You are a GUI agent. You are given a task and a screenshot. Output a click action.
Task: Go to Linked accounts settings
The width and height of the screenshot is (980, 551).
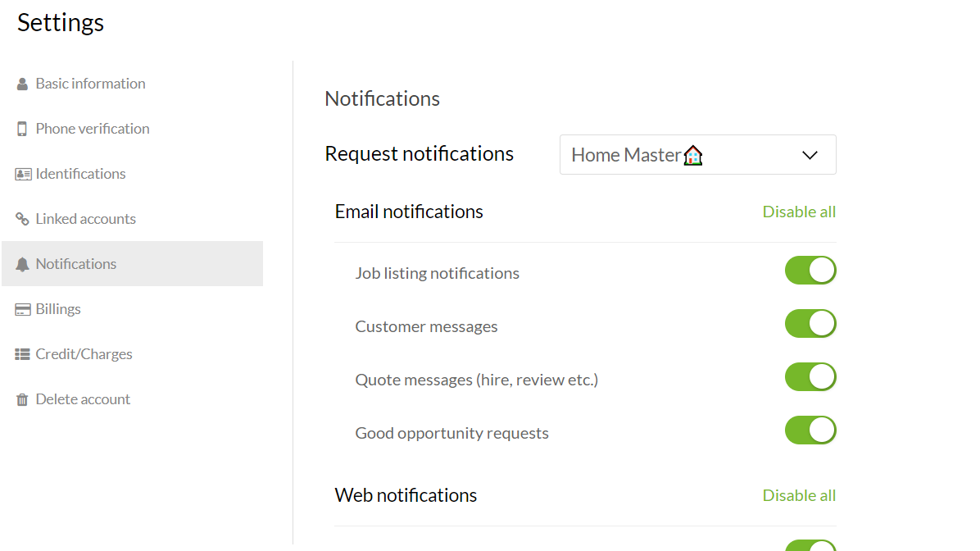tap(85, 219)
